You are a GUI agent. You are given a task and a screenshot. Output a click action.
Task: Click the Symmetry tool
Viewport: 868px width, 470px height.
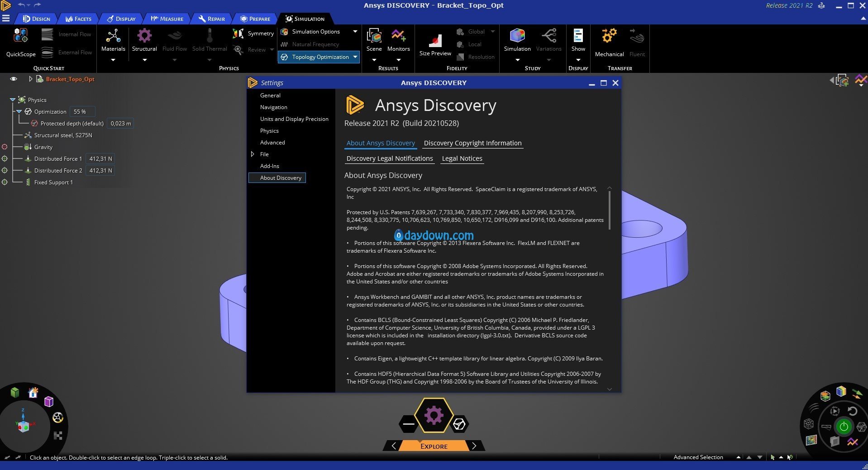pos(253,34)
